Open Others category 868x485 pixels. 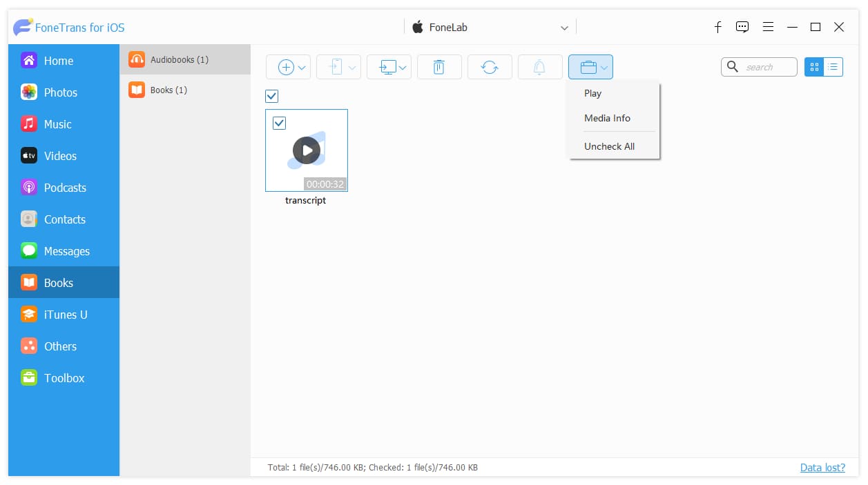(64, 346)
